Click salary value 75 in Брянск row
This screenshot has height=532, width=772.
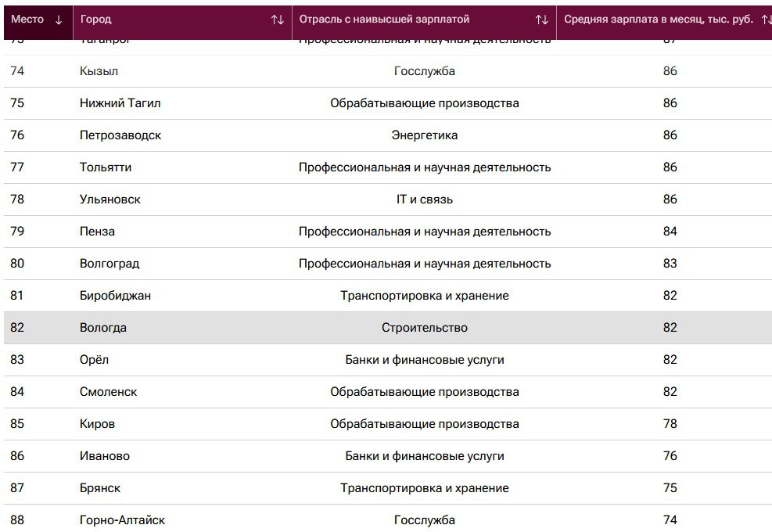(670, 487)
